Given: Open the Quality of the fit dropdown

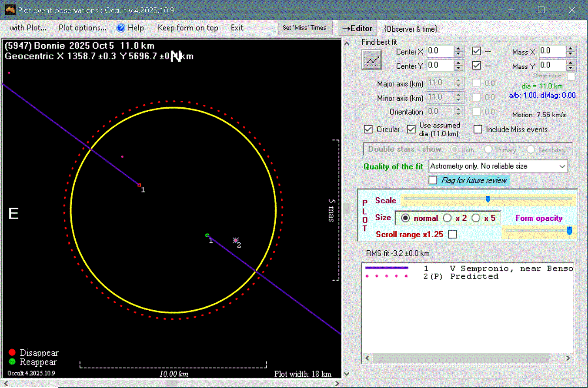Looking at the screenshot, I should point(562,166).
